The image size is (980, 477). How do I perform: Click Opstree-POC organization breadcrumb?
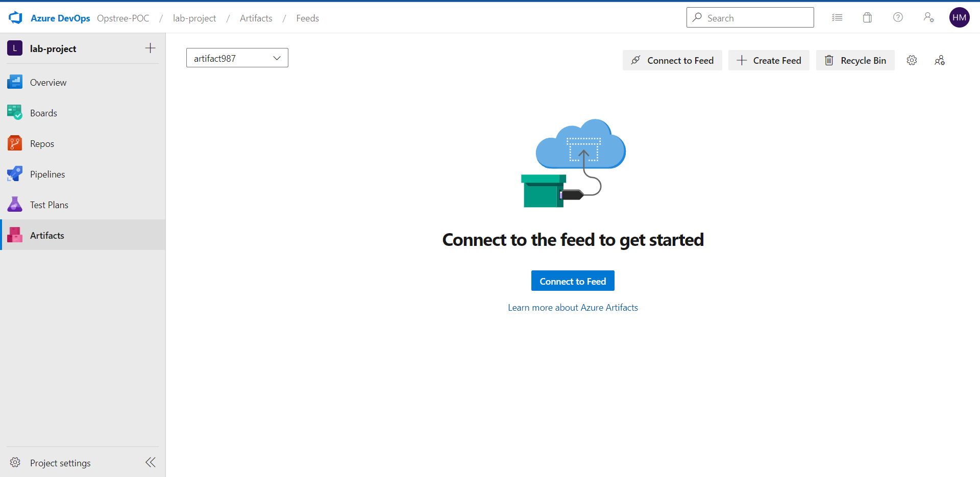123,18
